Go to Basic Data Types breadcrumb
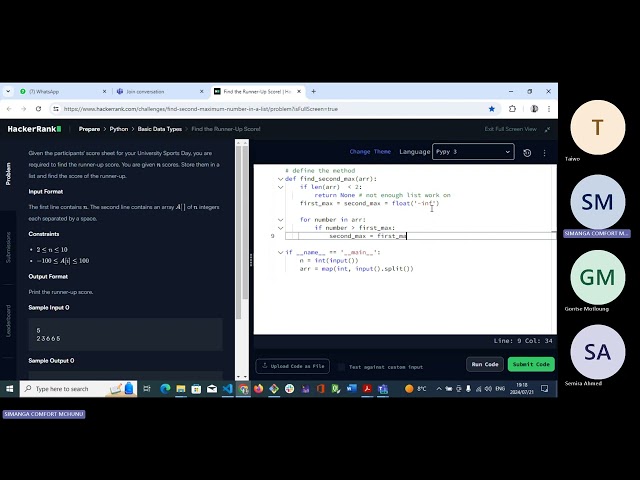This screenshot has width=640, height=480. coord(160,129)
